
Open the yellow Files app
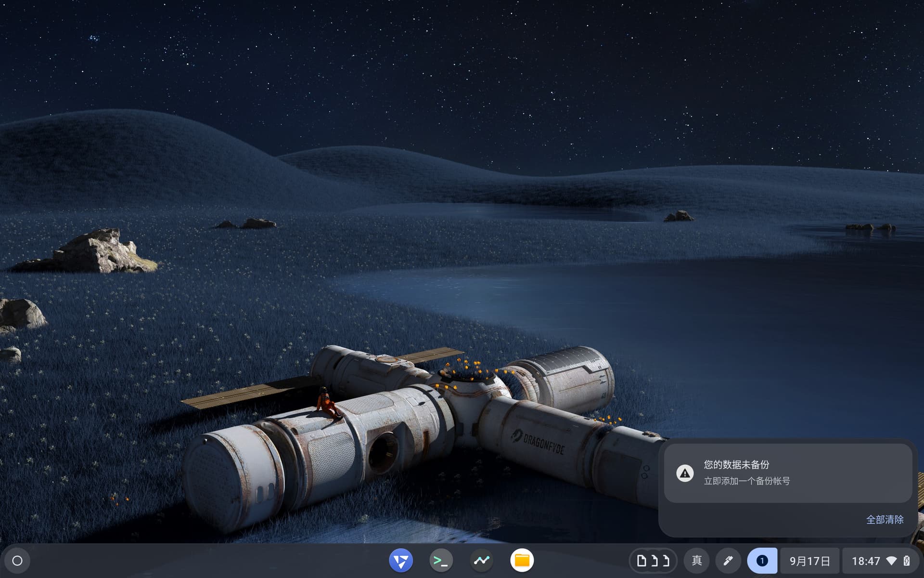click(522, 561)
